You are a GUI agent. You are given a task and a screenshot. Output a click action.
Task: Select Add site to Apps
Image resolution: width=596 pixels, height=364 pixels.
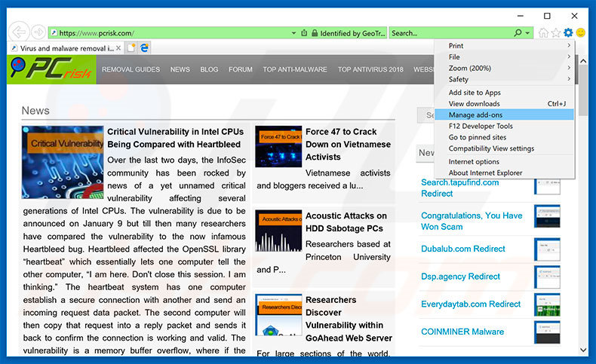click(504, 92)
